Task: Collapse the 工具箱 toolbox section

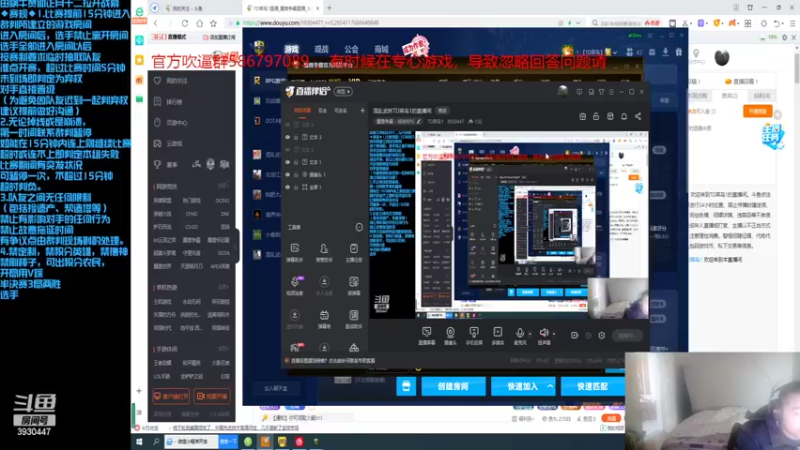Action: tap(359, 227)
